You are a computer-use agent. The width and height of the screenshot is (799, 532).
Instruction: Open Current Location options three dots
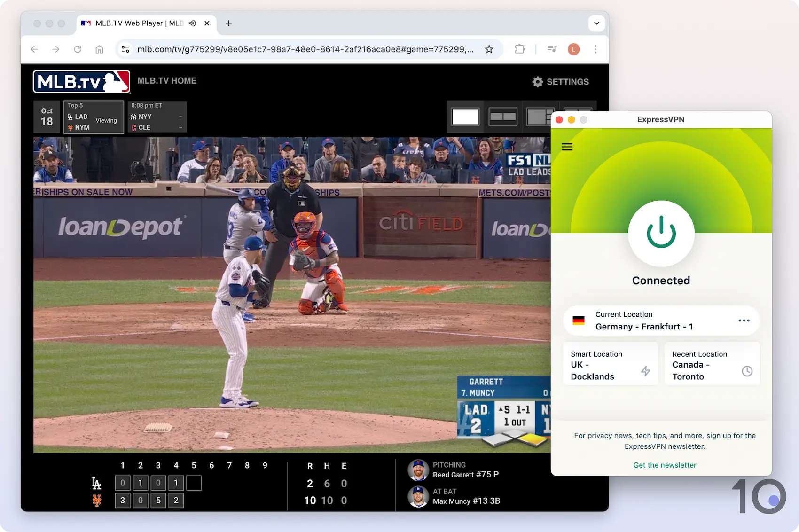click(x=744, y=321)
